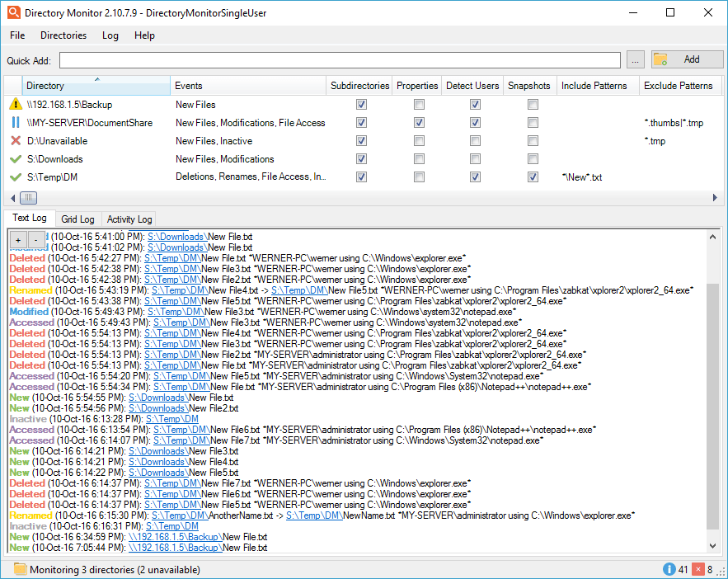Click inside the Quick Add field

click(330, 59)
